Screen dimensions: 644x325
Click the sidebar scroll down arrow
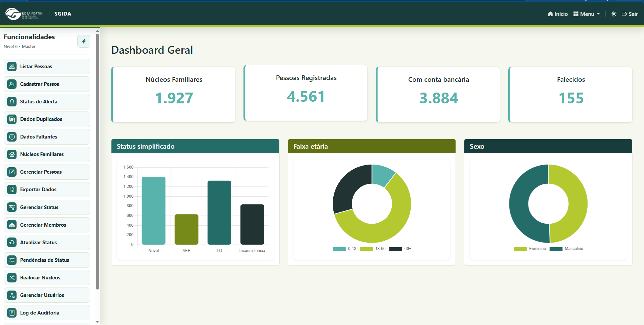[x=98, y=322]
